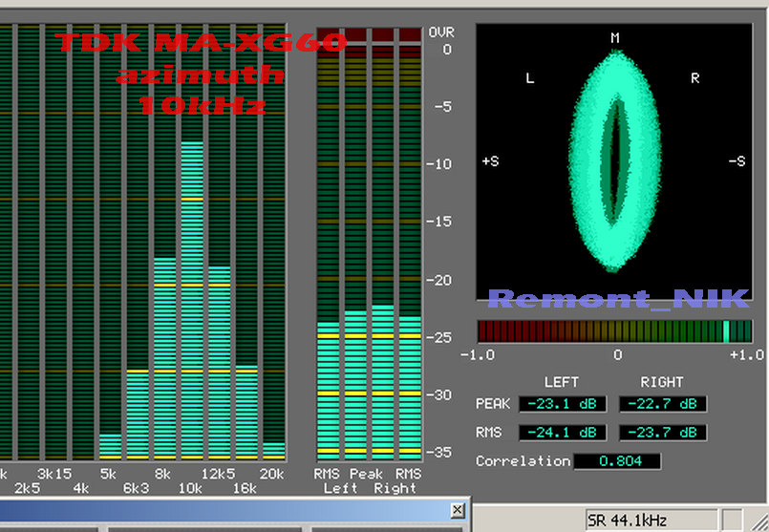Click the right RMS -23.7 dB value
The image size is (769, 532).
point(662,433)
